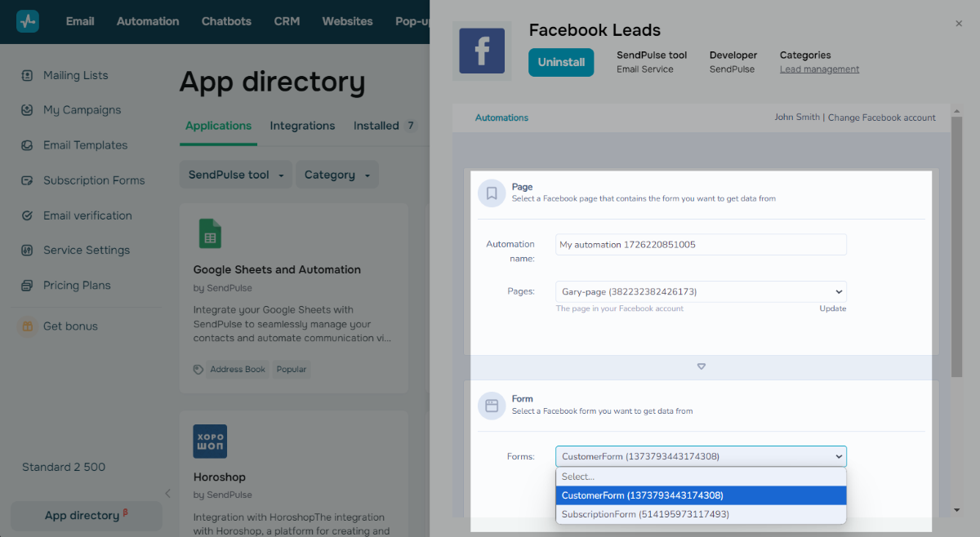Screen dimensions: 980x537
Task: Open Service Settings in the sidebar
Action: point(87,251)
